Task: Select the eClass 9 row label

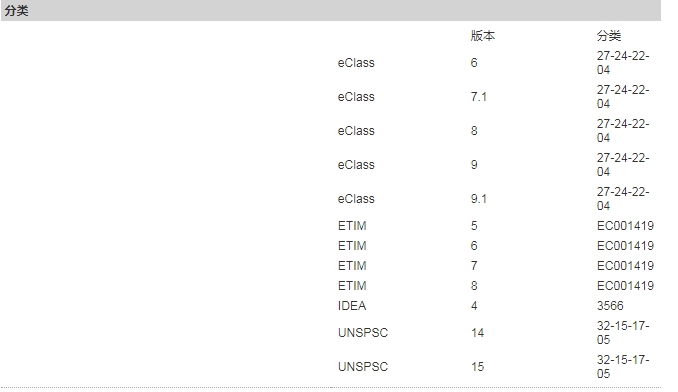Action: (x=356, y=165)
